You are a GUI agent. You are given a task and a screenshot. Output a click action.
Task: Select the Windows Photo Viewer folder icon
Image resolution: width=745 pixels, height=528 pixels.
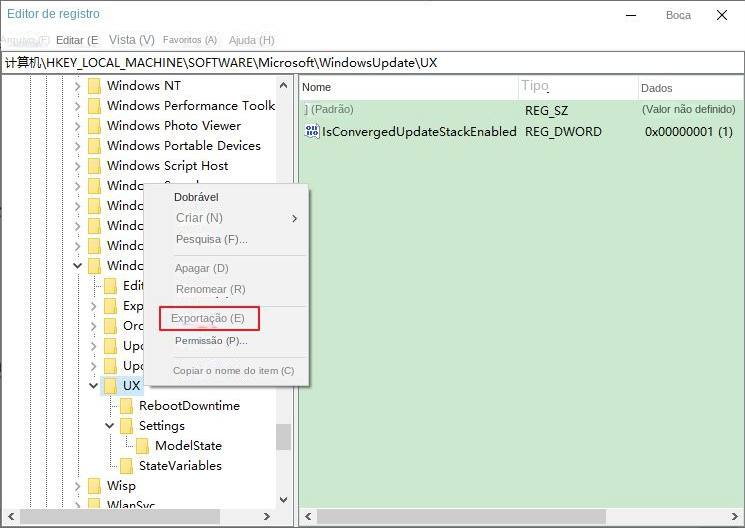pyautogui.click(x=95, y=126)
